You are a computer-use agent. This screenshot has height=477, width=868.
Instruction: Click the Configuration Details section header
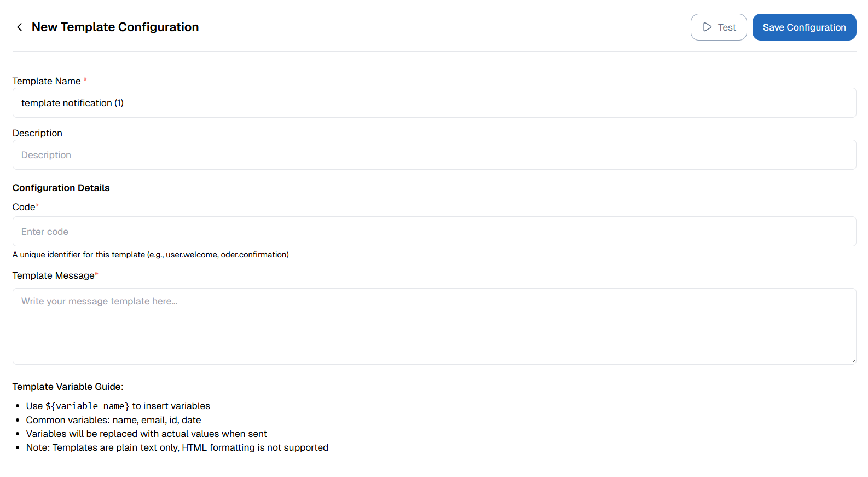click(61, 188)
